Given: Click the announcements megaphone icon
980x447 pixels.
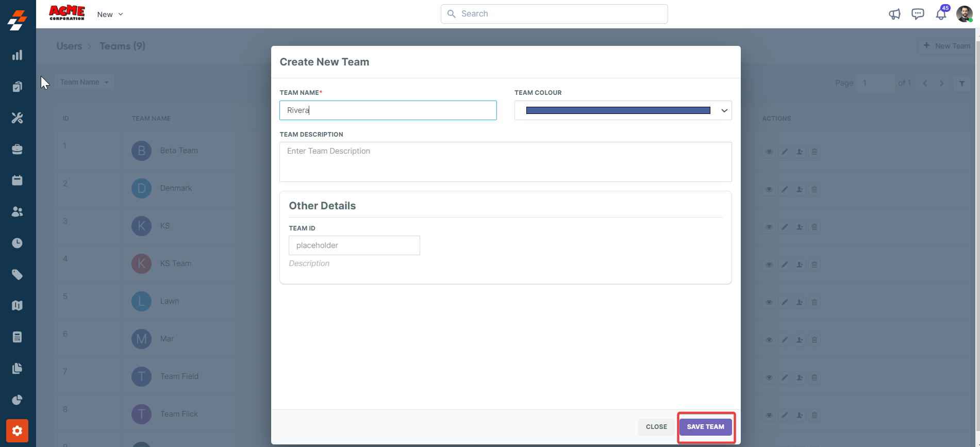Looking at the screenshot, I should pos(894,14).
